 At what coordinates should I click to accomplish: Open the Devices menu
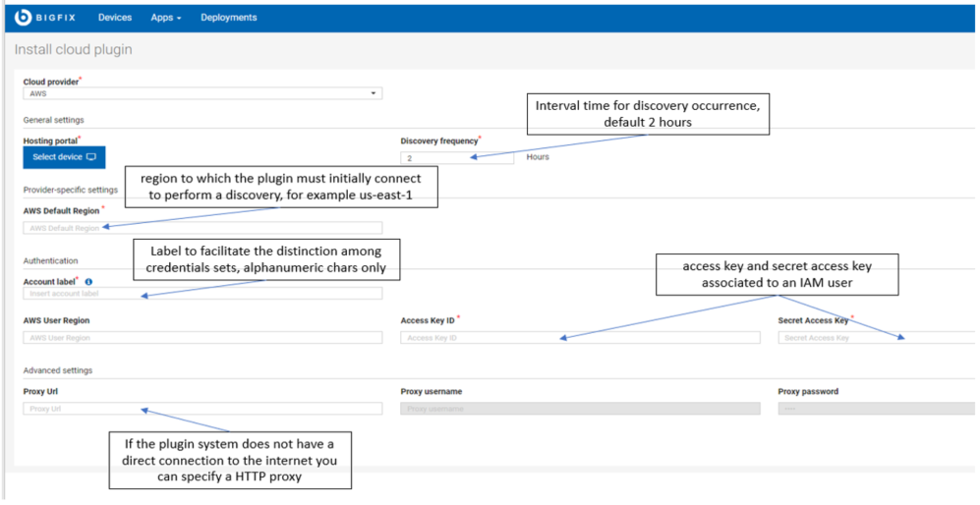[115, 18]
